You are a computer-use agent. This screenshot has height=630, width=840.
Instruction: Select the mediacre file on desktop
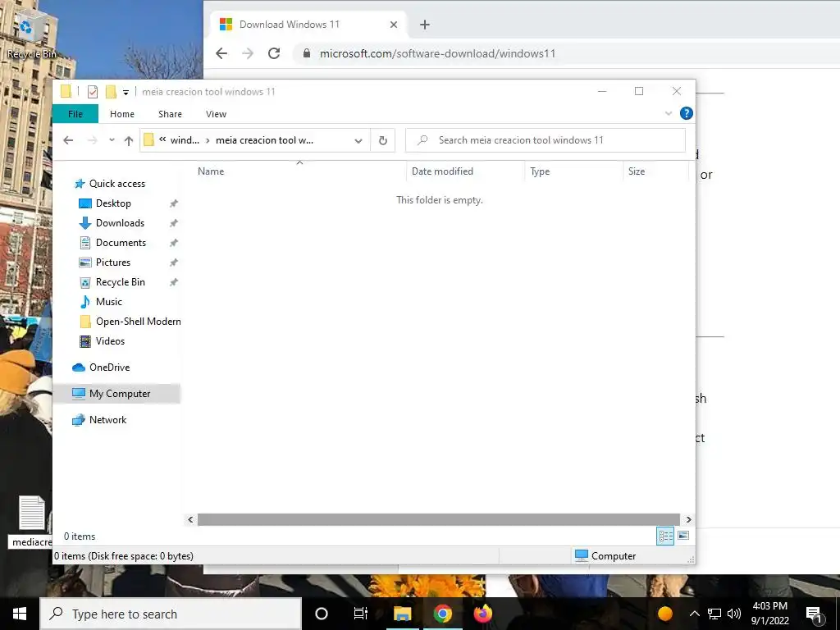32,521
